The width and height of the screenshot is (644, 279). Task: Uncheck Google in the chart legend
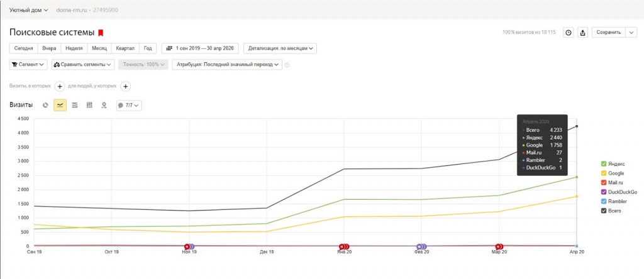pyautogui.click(x=604, y=173)
